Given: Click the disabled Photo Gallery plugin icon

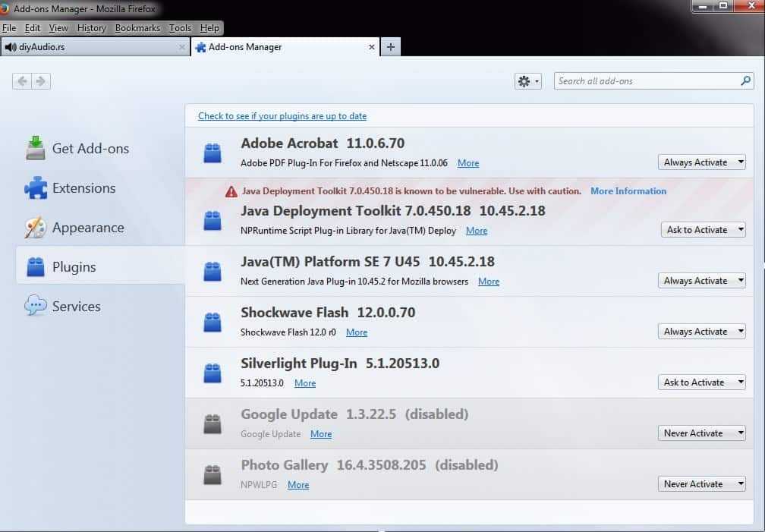Looking at the screenshot, I should [x=212, y=475].
